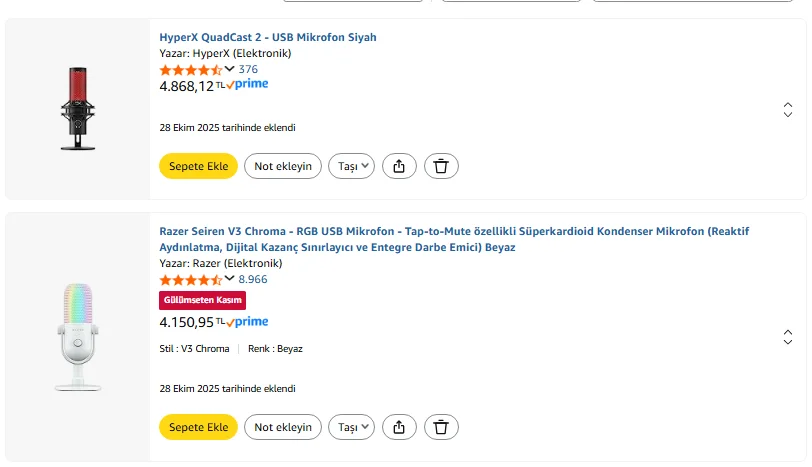Viewport: 812px width, 467px height.
Task: Expand Razer rating breakdown chevron
Action: pos(230,279)
